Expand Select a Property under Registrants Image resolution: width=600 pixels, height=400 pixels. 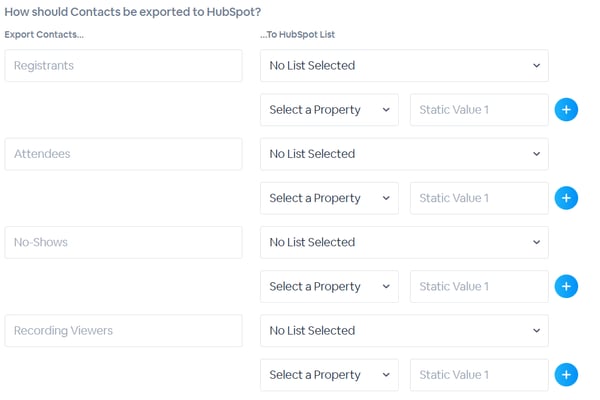pyautogui.click(x=329, y=110)
